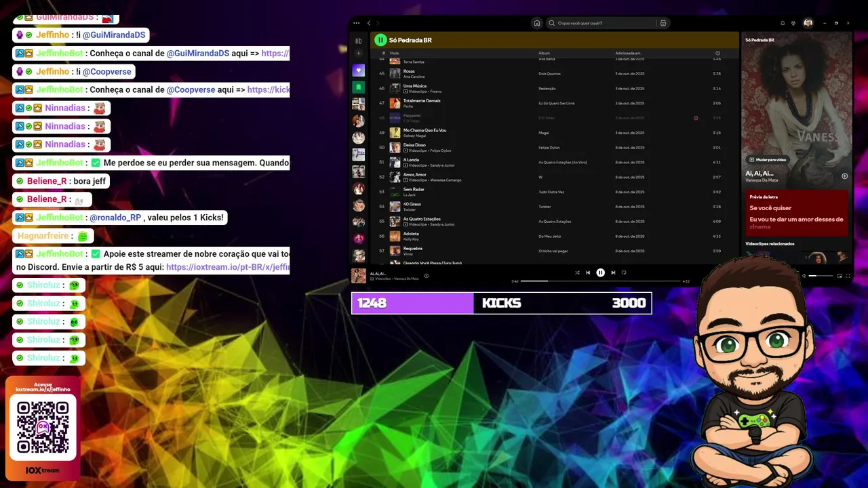Enter fullscreen with the expand icon

coord(848,276)
